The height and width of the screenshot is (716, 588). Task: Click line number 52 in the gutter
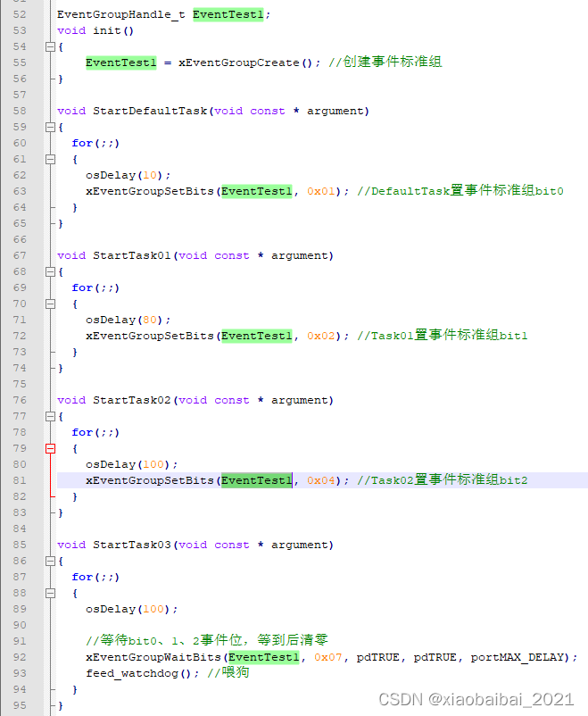[x=20, y=14]
